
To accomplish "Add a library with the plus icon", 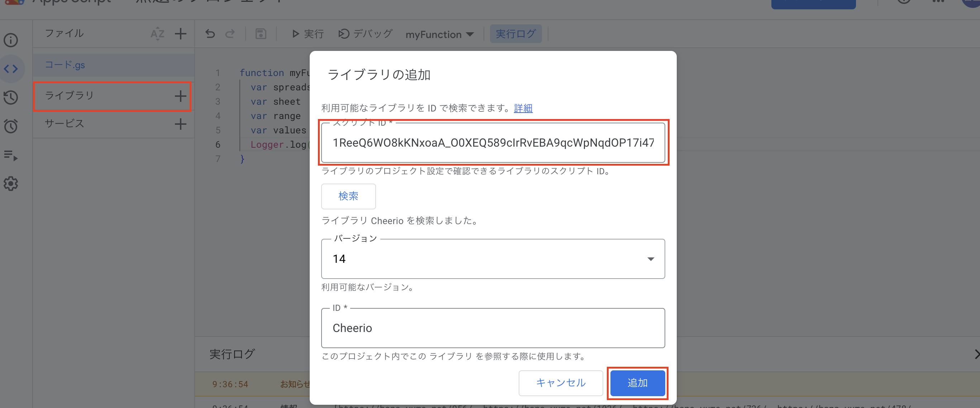I will tap(181, 96).
